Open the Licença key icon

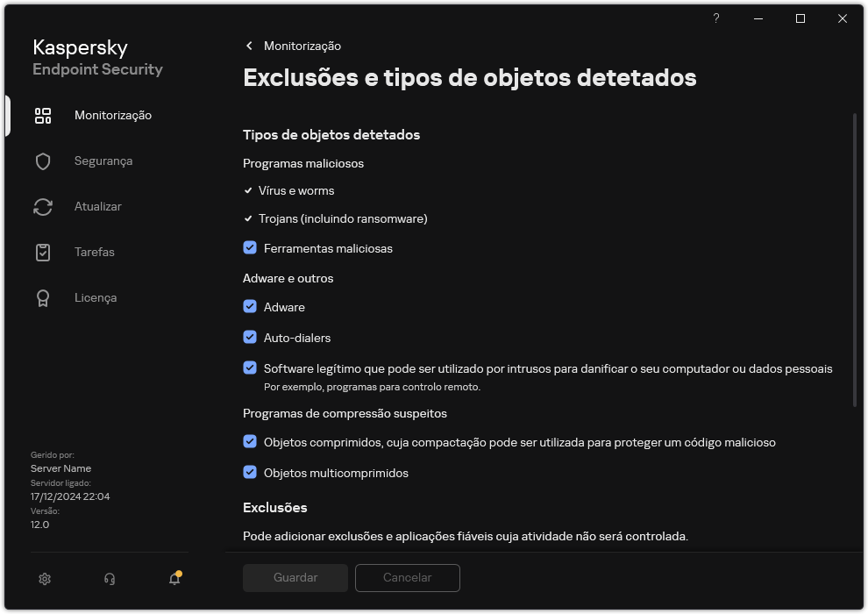click(42, 297)
